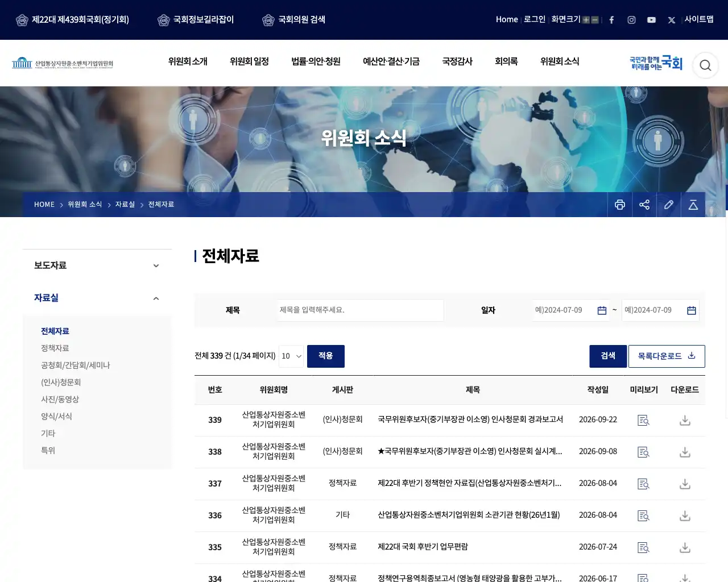This screenshot has width=728, height=582.
Task: Download document number 336
Action: [685, 516]
